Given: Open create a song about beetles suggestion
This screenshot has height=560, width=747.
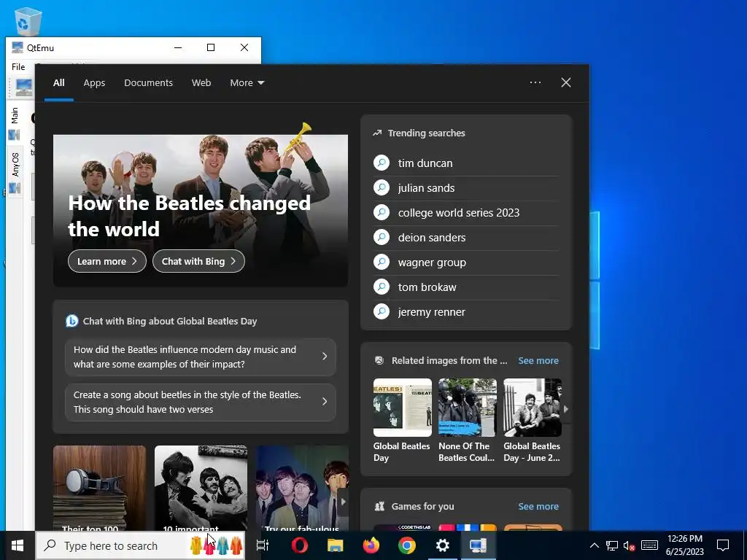Looking at the screenshot, I should 201,402.
